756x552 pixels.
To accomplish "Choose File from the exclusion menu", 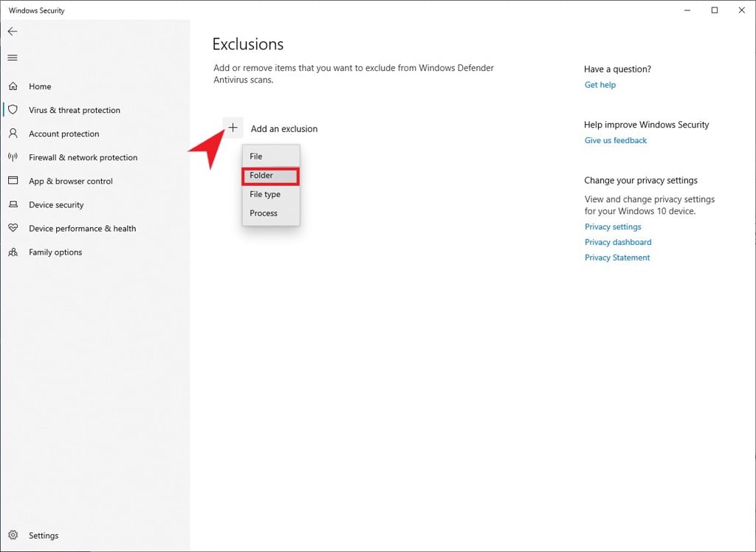I will 271,156.
